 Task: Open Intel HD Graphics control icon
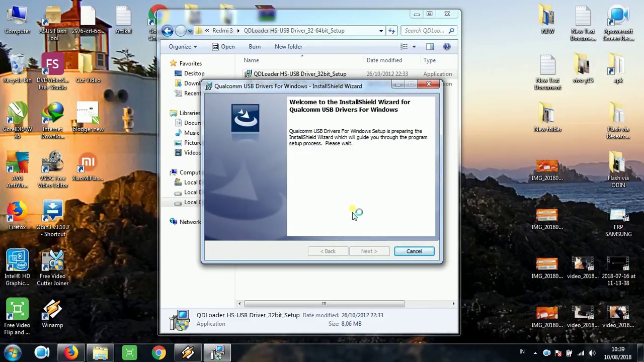click(x=17, y=268)
